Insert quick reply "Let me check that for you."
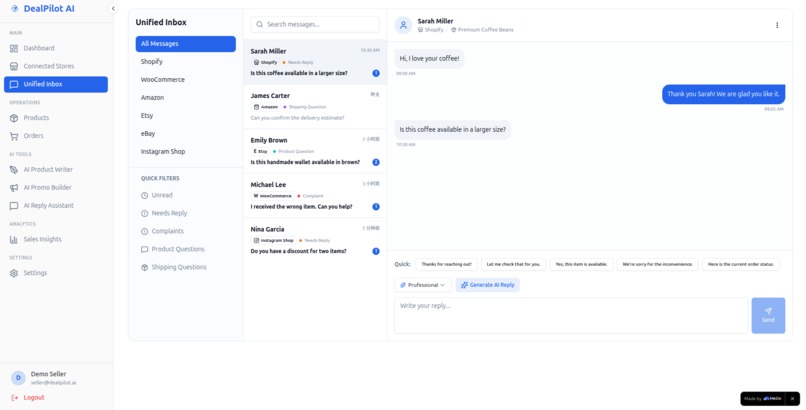The image size is (806, 410). 514,265
